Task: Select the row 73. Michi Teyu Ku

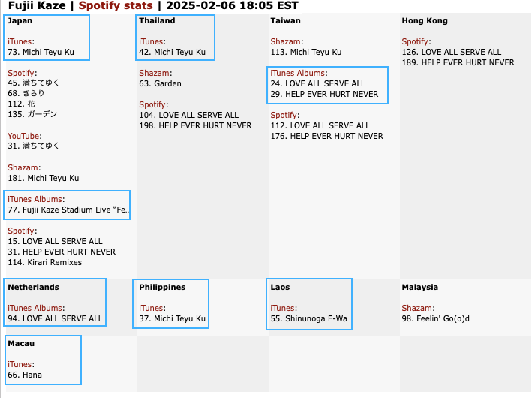Action: point(41,52)
